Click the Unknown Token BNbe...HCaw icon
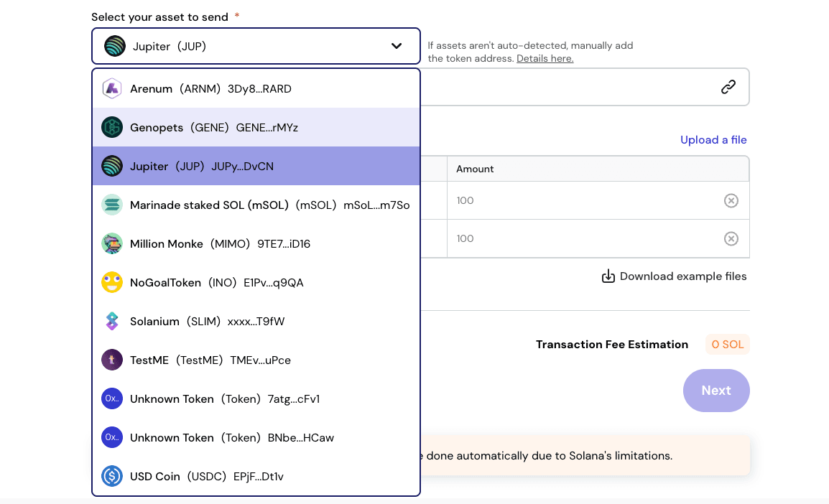829x504 pixels. pyautogui.click(x=112, y=437)
